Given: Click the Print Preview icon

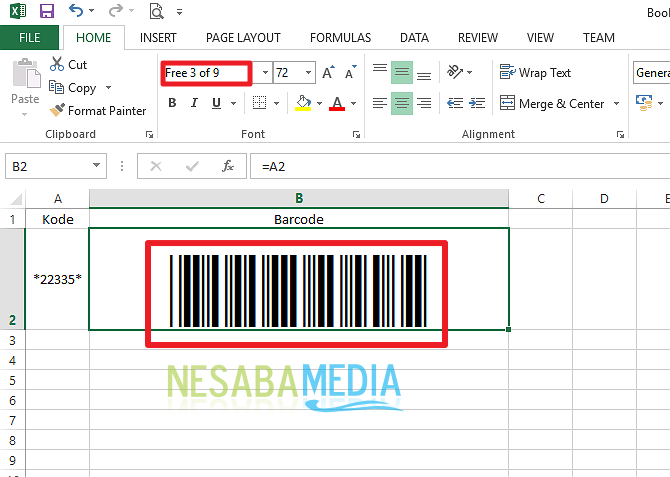Looking at the screenshot, I should [156, 12].
